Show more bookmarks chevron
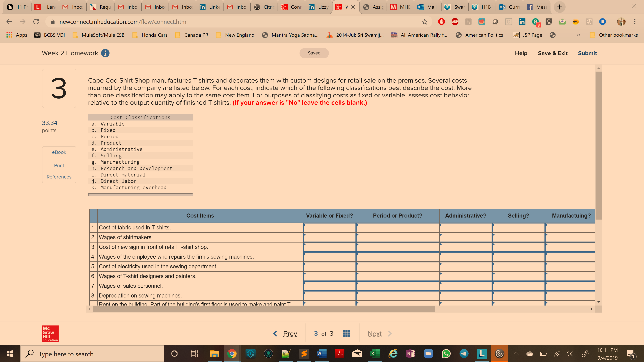Viewport: 644px width, 362px height. tap(578, 35)
